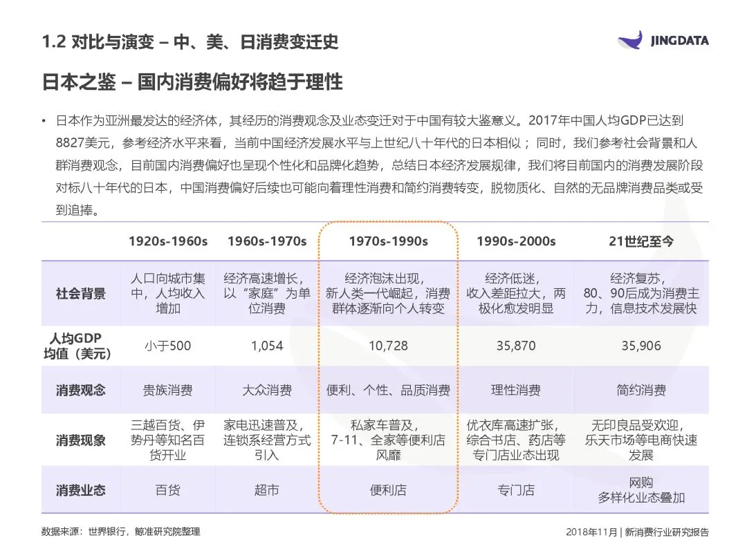
Task: Click the cell starting '无印良品受欢迎'
Action: [x=641, y=440]
